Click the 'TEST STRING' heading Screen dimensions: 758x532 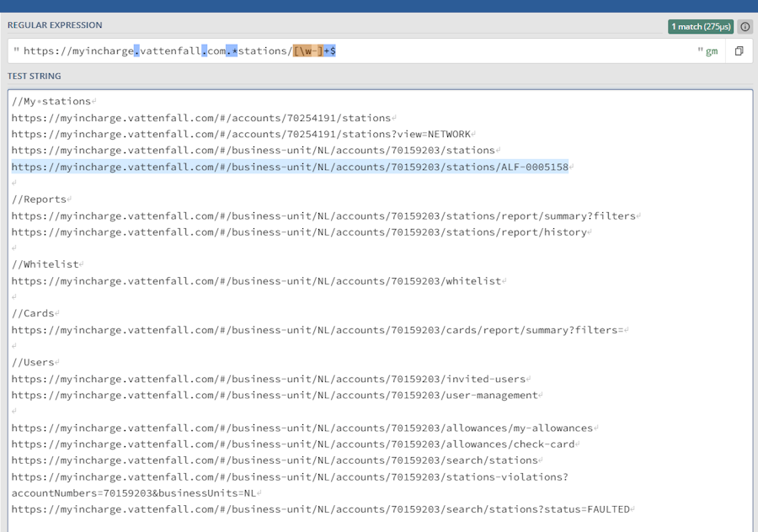coord(35,76)
